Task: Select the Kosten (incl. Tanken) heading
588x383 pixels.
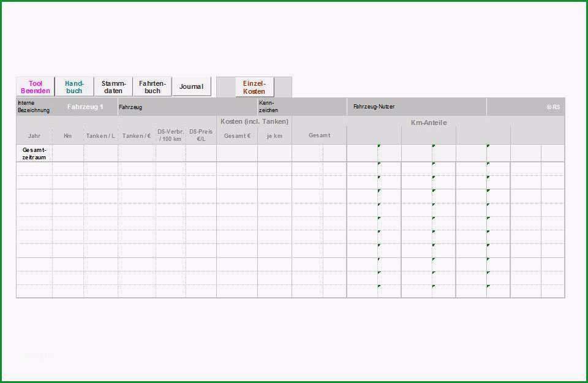Action: pyautogui.click(x=255, y=121)
